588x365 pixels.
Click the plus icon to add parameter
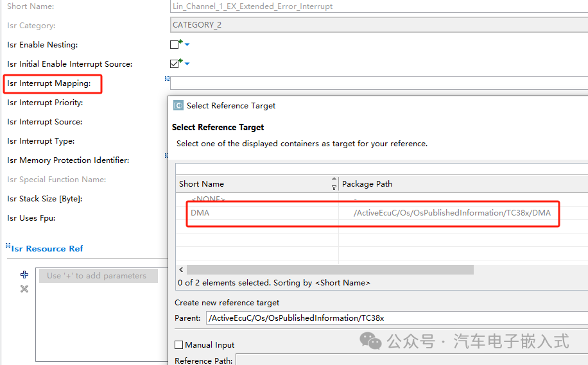pyautogui.click(x=24, y=275)
